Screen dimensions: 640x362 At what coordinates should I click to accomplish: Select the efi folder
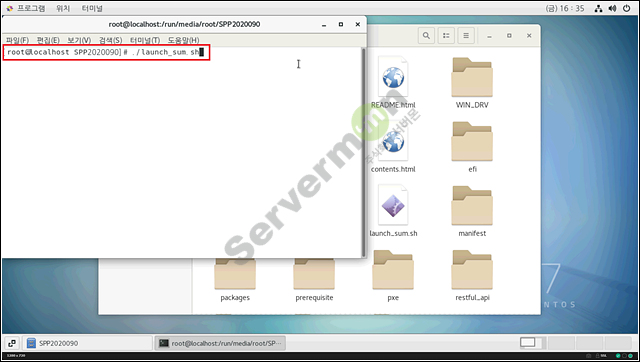(x=472, y=147)
